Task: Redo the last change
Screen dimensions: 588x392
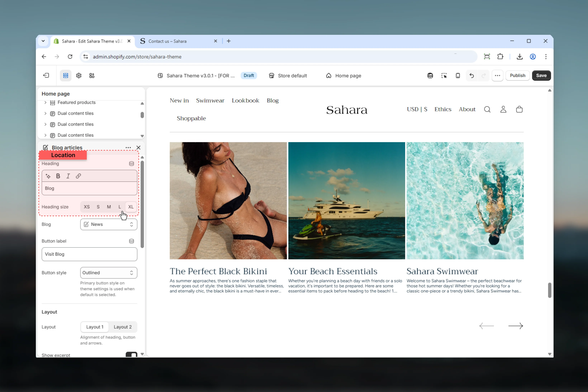Action: pos(483,75)
